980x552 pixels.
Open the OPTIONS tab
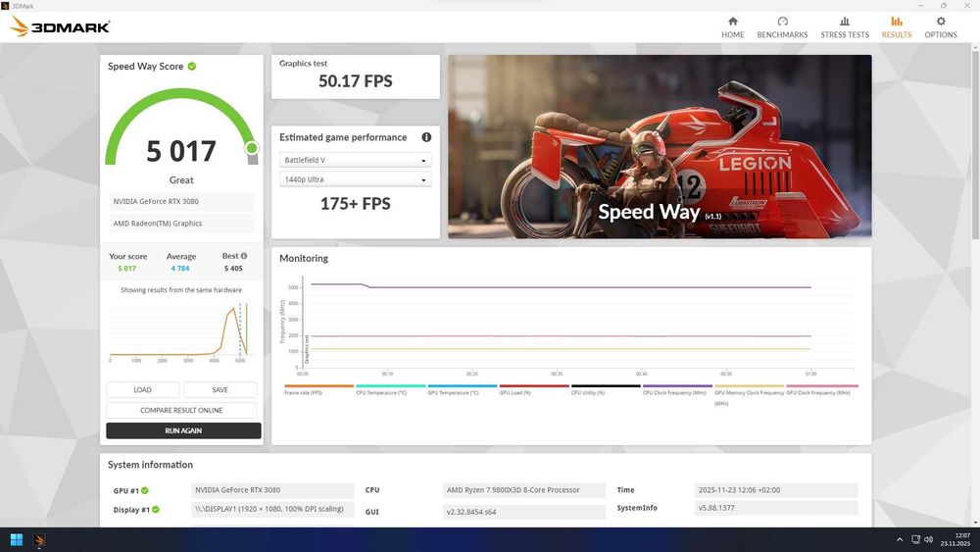941,27
